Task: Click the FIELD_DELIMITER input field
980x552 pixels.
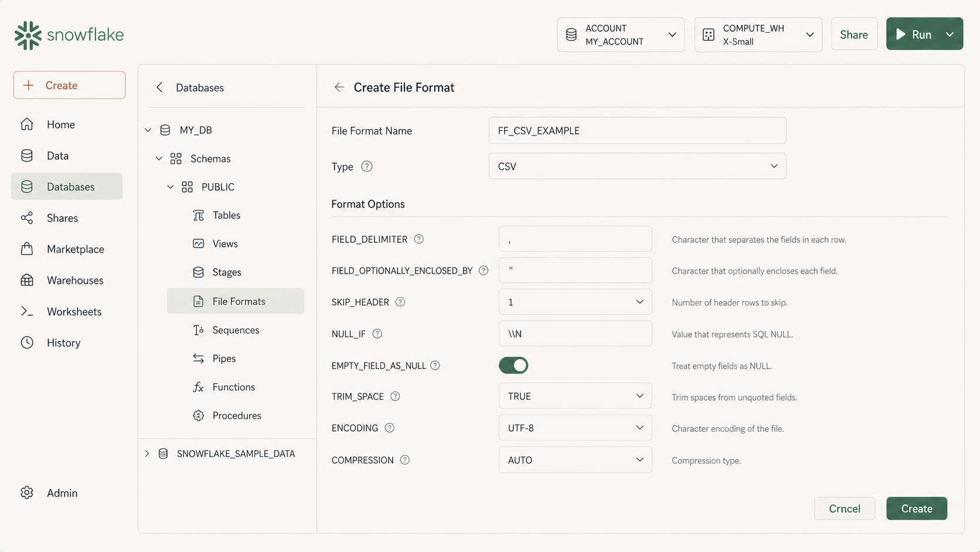Action: (575, 239)
